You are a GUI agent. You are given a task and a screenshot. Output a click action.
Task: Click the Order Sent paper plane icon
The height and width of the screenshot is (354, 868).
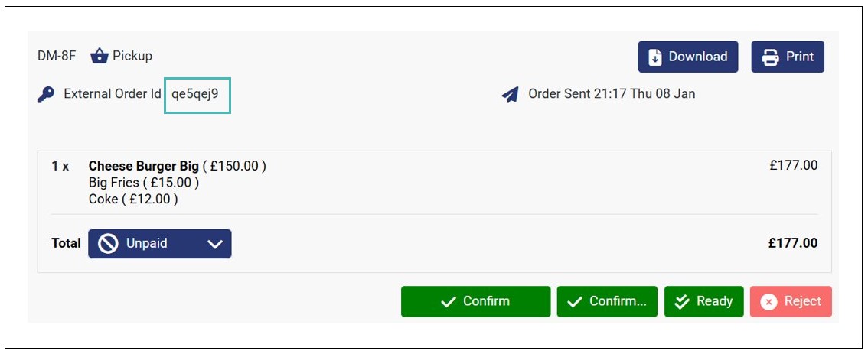tap(511, 95)
